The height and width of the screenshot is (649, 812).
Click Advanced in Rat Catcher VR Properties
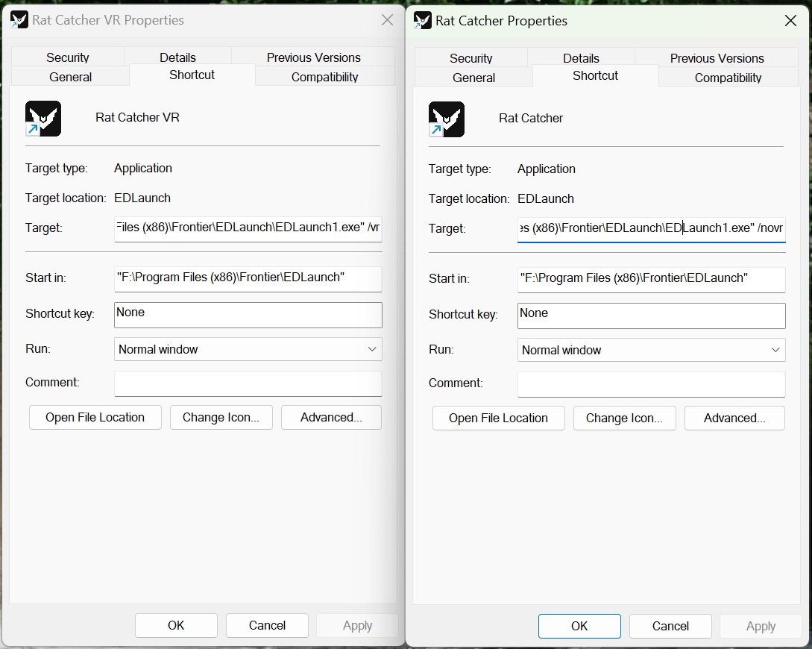[331, 418]
